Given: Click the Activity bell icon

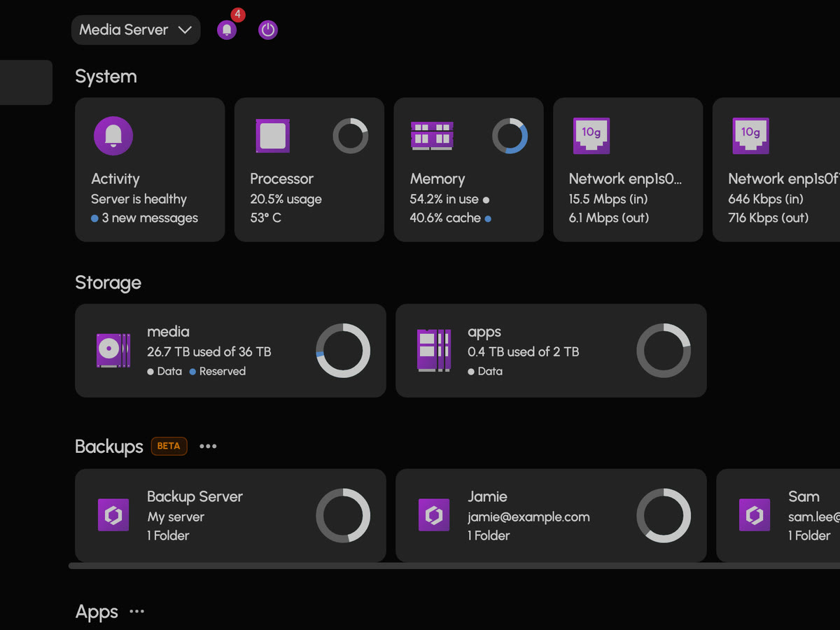Looking at the screenshot, I should [113, 136].
